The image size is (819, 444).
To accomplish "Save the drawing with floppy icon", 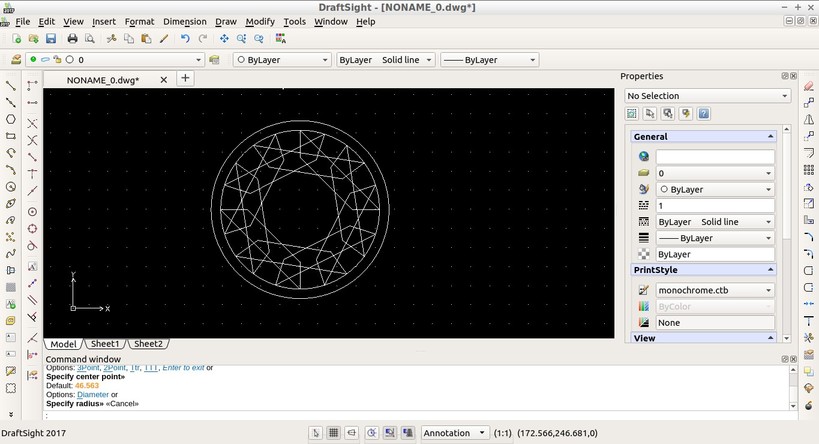I will coord(51,39).
